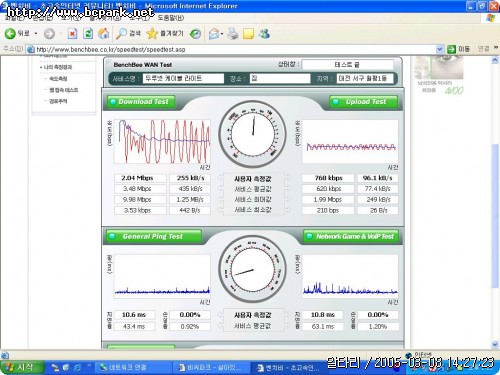Click the 사용자 측정값 label near speed gauge
This screenshot has height=375, width=500.
253,179
